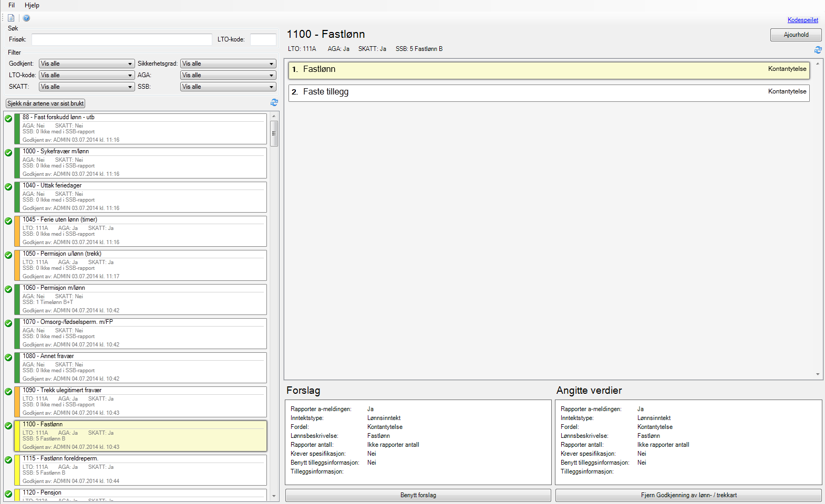Image resolution: width=825 pixels, height=504 pixels.
Task: Click the wage list scrollbar thumb
Action: [274, 133]
